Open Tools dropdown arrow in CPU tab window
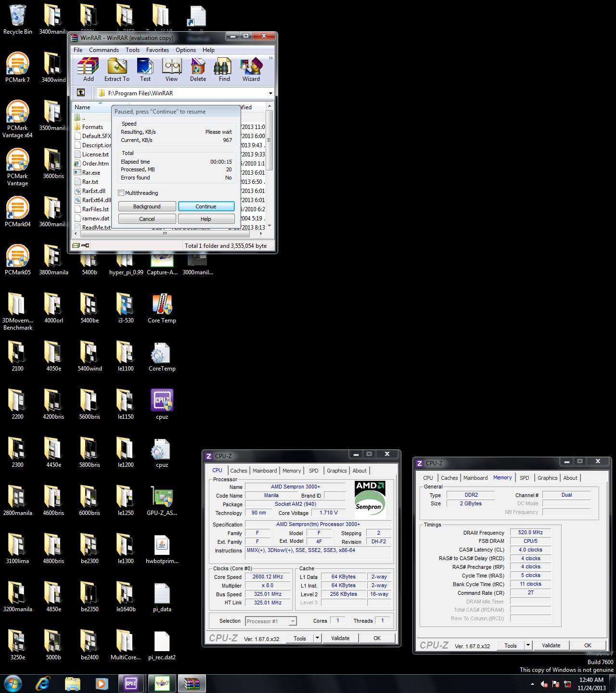This screenshot has height=693, width=616. [317, 638]
